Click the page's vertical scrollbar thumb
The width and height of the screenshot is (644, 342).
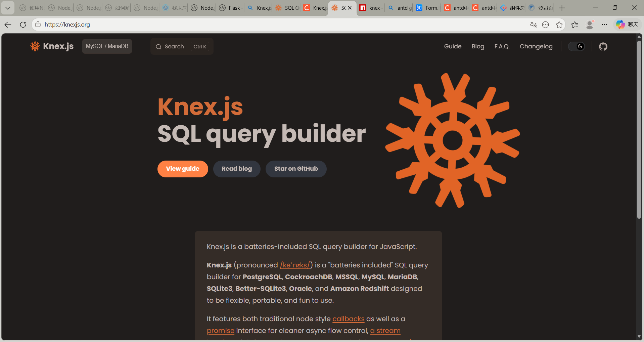pyautogui.click(x=639, y=129)
